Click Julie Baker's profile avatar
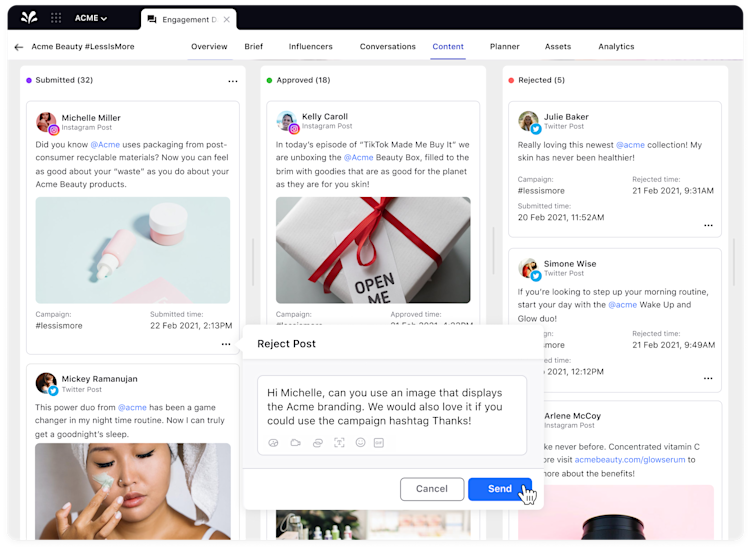 tap(528, 121)
